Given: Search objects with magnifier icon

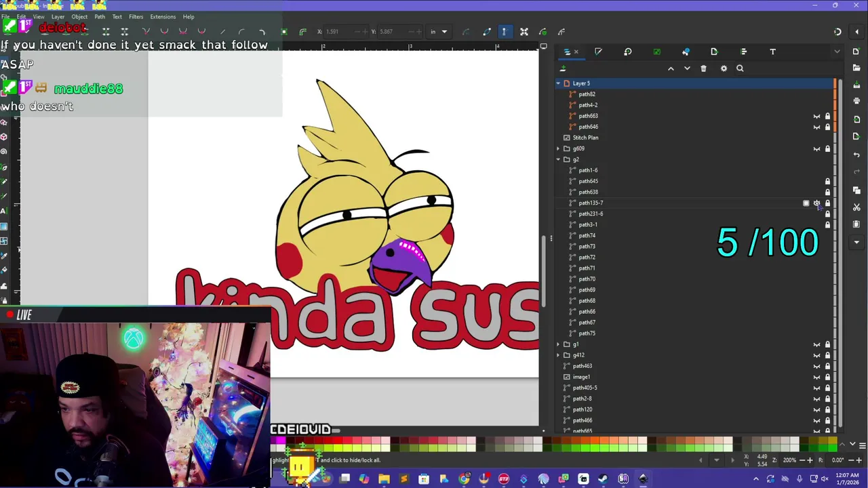Looking at the screenshot, I should pos(740,68).
